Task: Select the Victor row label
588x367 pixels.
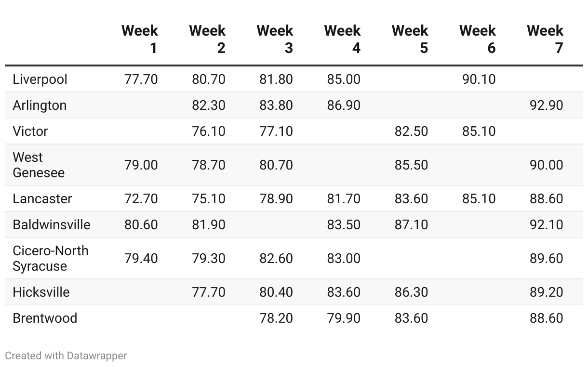Action: point(30,131)
